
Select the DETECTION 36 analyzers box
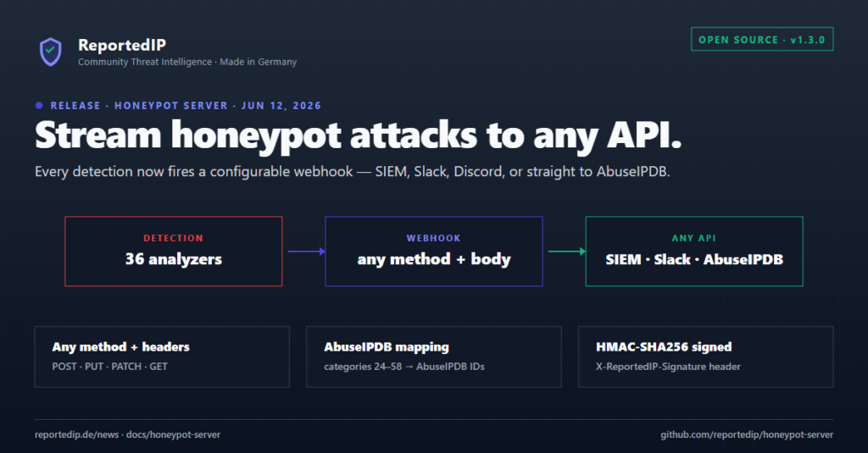tap(174, 251)
